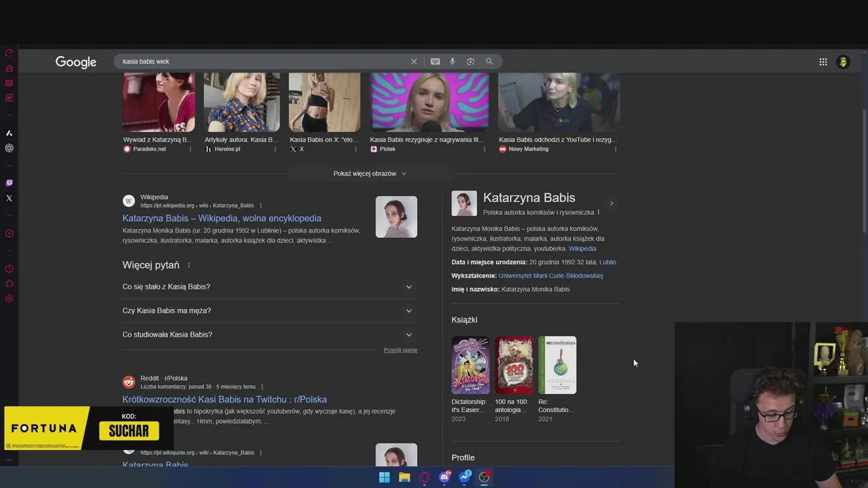868x488 pixels.
Task: Open sidebar history clock icon
Action: pyautogui.click(x=9, y=268)
